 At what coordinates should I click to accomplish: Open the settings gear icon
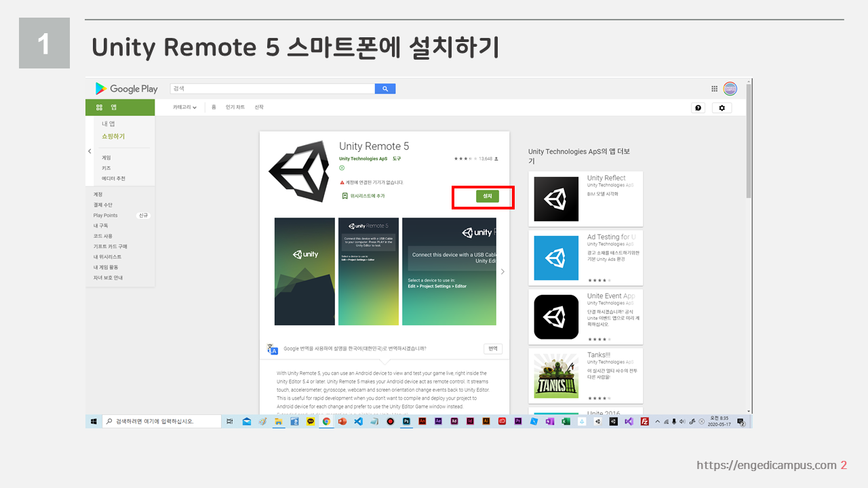722,108
